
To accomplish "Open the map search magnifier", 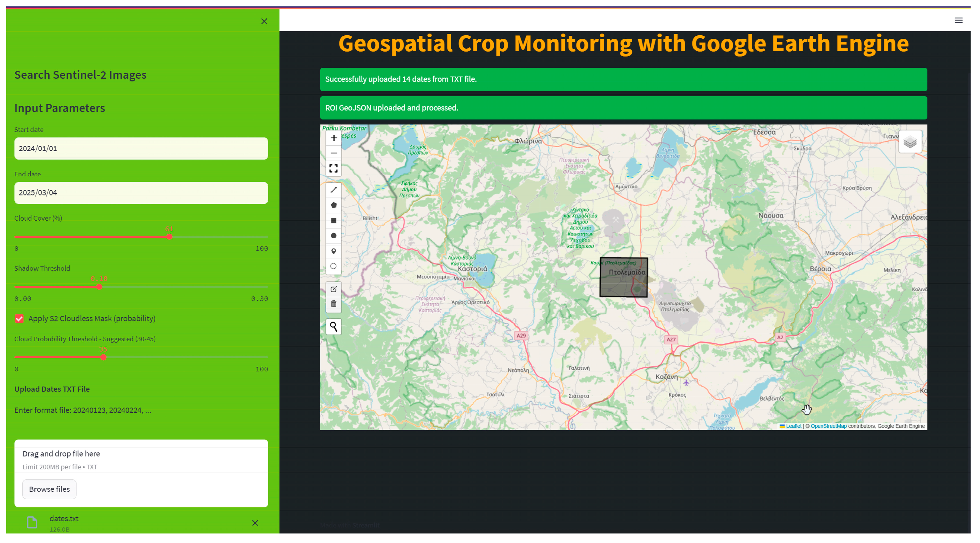I will click(334, 327).
